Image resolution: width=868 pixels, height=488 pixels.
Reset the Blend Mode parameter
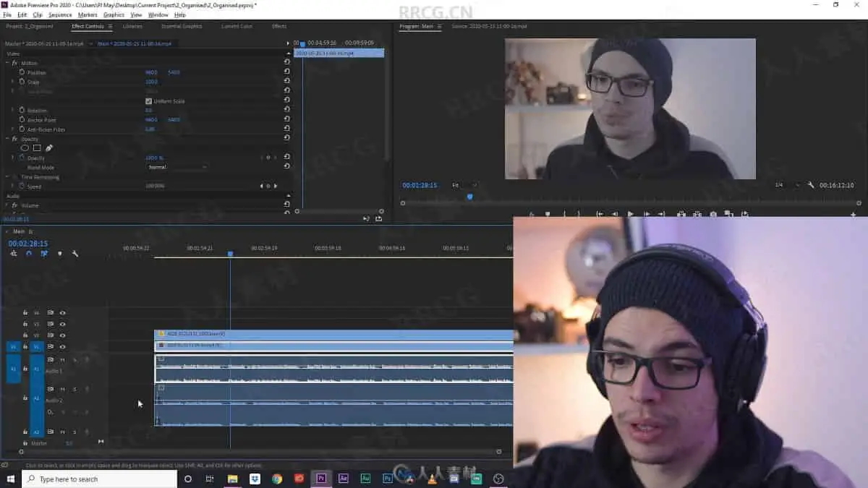pyautogui.click(x=287, y=166)
